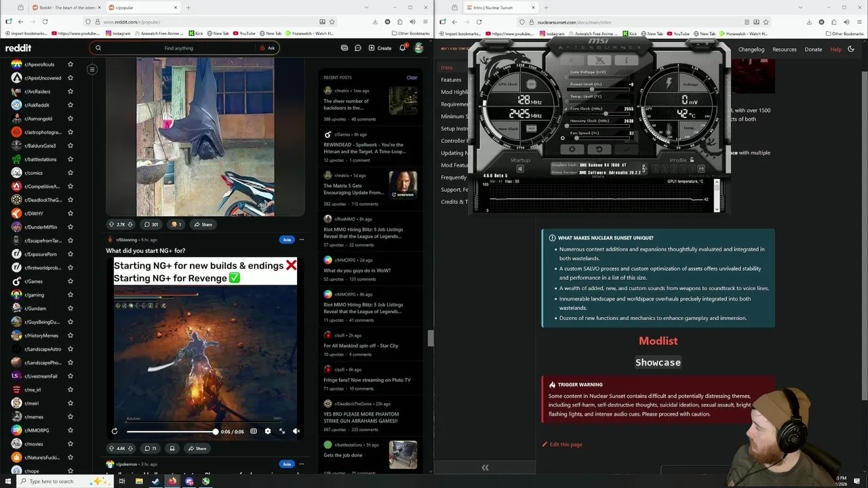Toggle Afterburner Windows startup icon
The image size is (868, 488).
click(520, 169)
